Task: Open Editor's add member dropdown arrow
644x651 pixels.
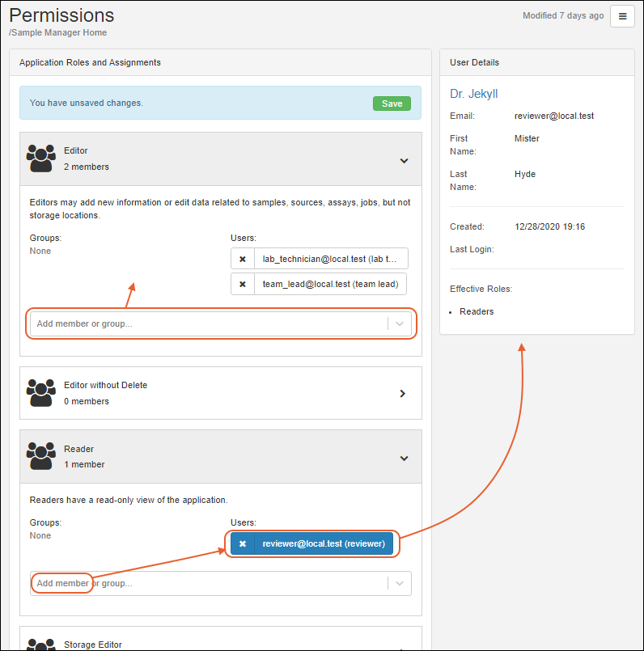Action: pyautogui.click(x=400, y=323)
